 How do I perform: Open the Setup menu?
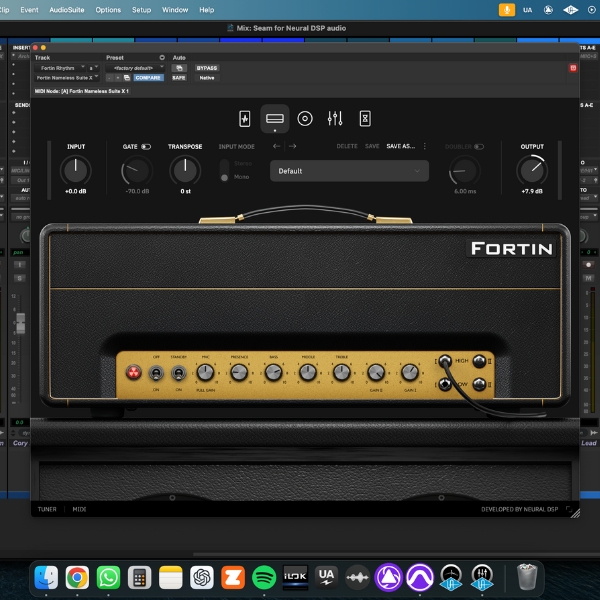point(142,10)
